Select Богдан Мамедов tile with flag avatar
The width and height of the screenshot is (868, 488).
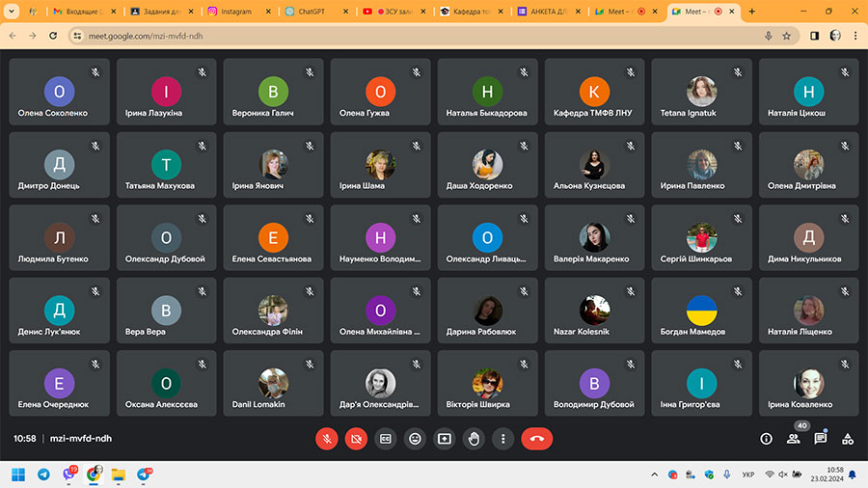pyautogui.click(x=701, y=311)
